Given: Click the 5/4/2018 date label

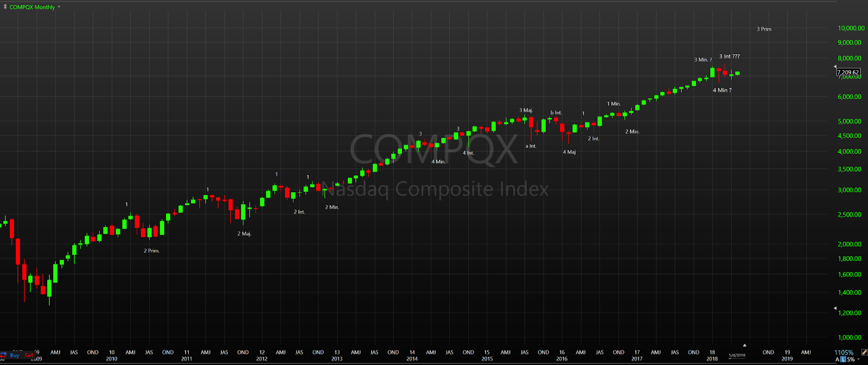Looking at the screenshot, I should (x=737, y=355).
